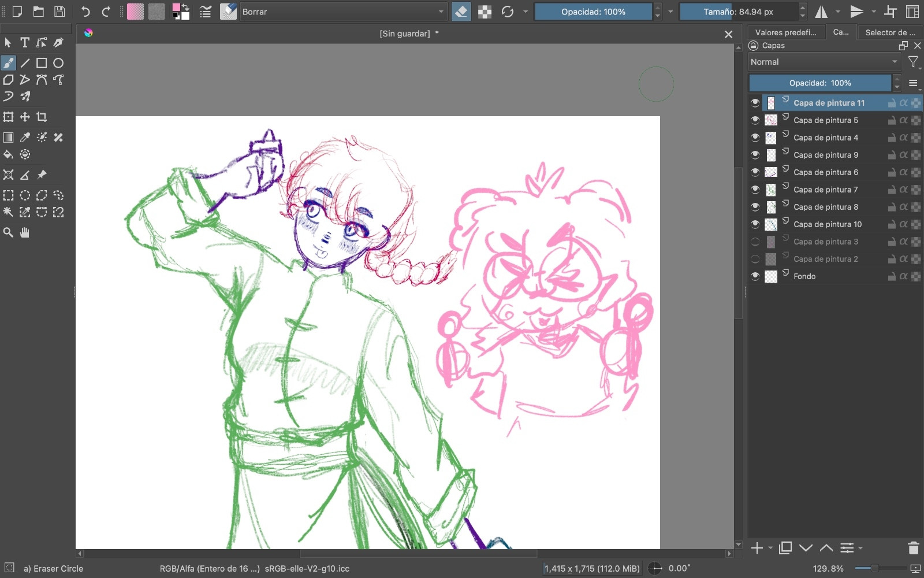Select the Text tool

pos(25,43)
